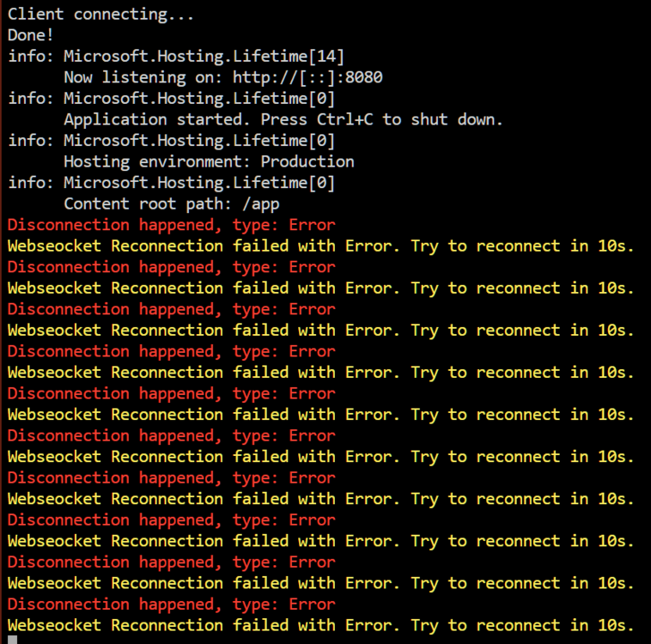Click "10s." in the final reconnection message
This screenshot has height=644, width=651.
click(616, 625)
